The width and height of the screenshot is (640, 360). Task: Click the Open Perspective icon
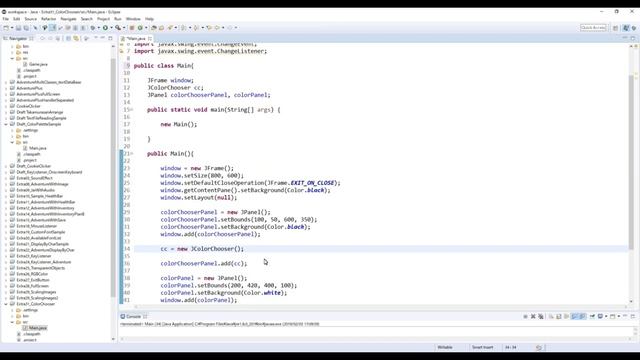click(x=616, y=28)
